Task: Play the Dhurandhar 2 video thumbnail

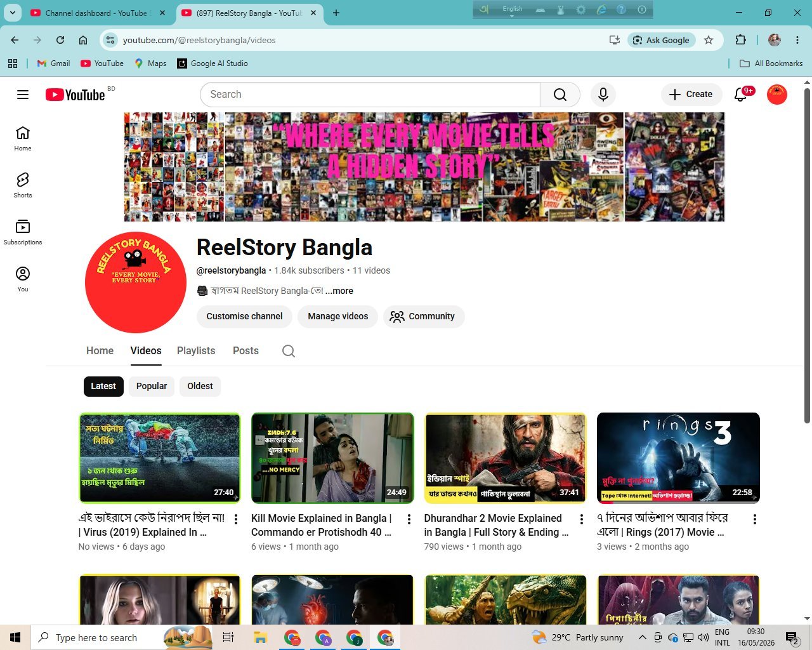Action: click(x=506, y=458)
